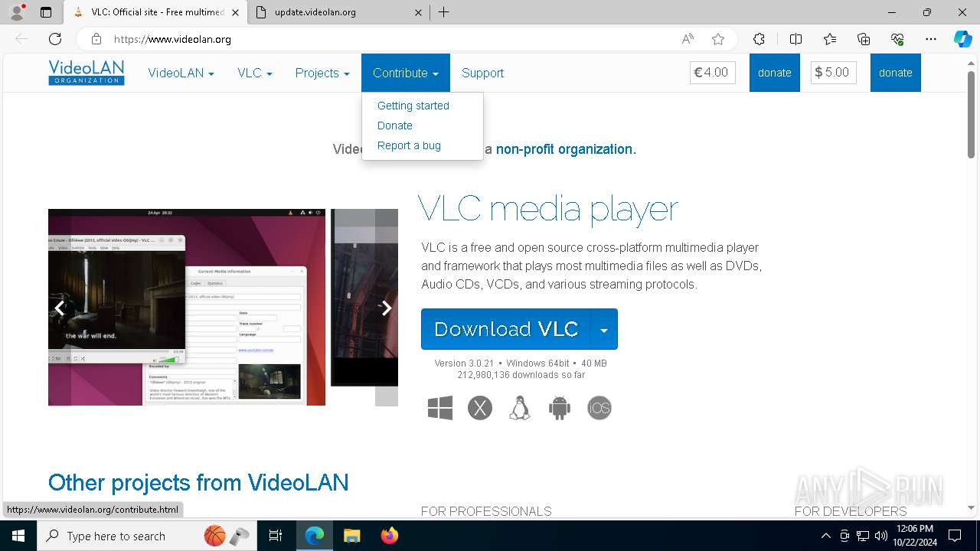Screen dimensions: 980x551
Task: Launch Firefox from taskbar
Action: [390, 536]
